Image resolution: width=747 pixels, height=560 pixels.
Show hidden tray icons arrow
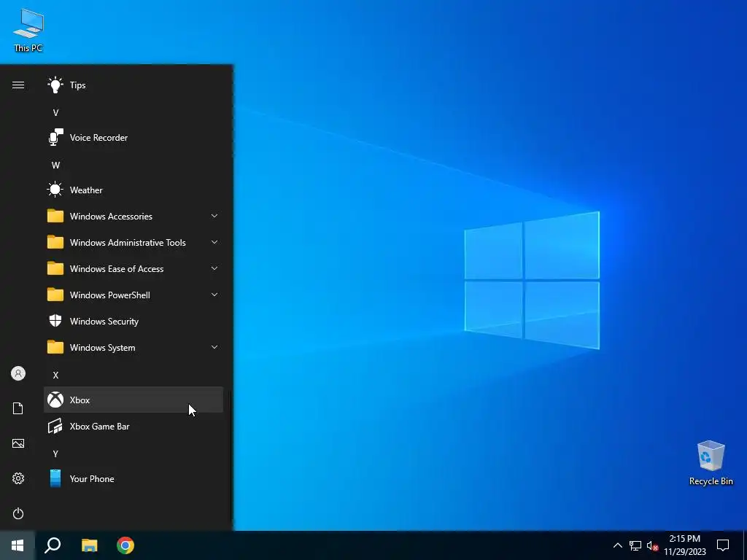click(617, 545)
